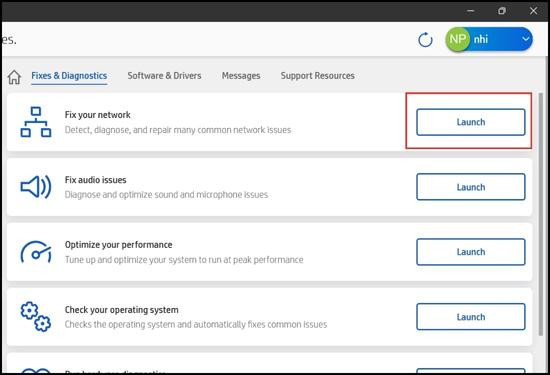Click the sound and microphone issues description

[x=166, y=195]
